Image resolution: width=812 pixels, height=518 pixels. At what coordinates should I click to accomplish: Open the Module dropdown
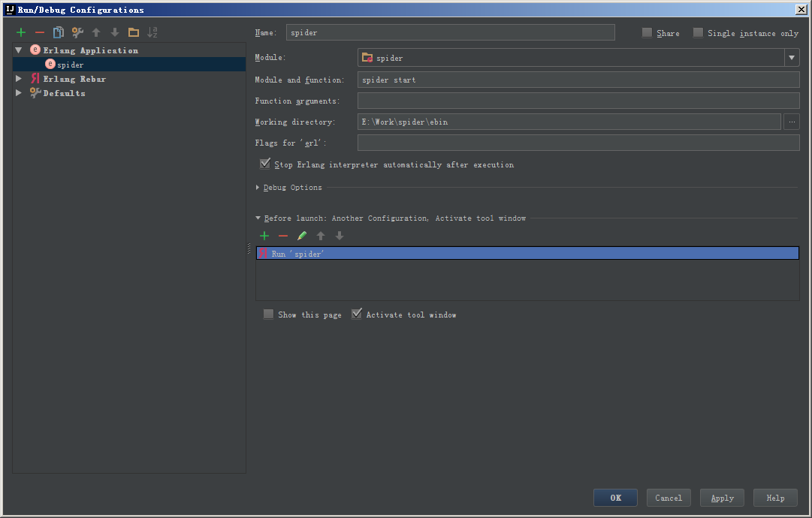pyautogui.click(x=791, y=57)
